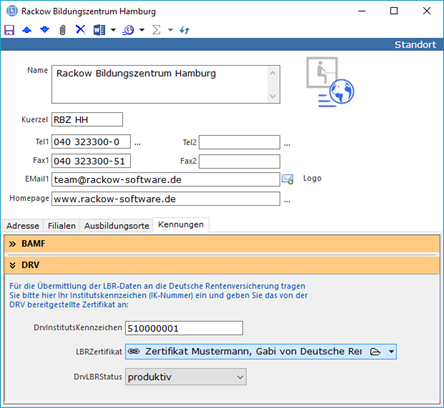
Task: Open linked certificate via folder icon
Action: coord(375,352)
